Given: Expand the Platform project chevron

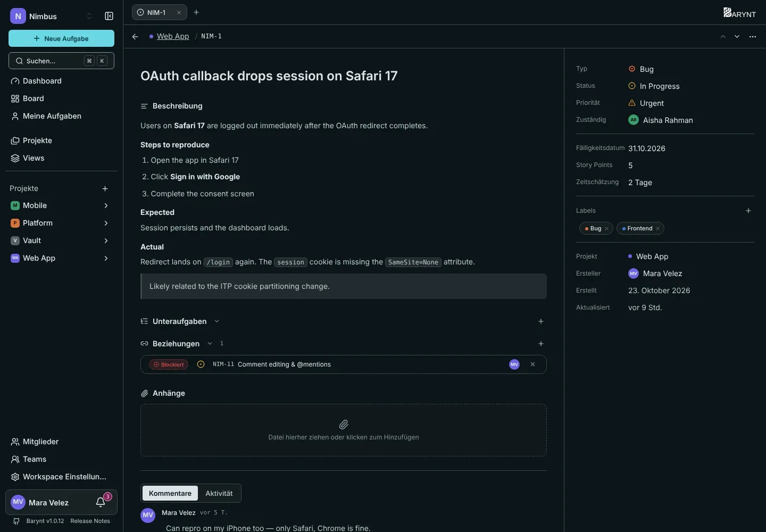Looking at the screenshot, I should click(x=106, y=223).
